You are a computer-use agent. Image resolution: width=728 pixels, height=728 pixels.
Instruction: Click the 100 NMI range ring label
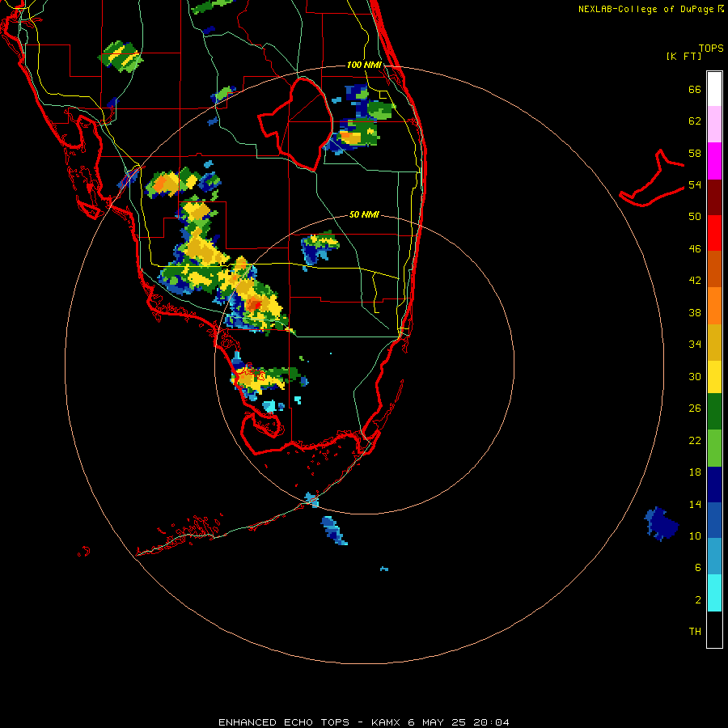click(x=364, y=65)
